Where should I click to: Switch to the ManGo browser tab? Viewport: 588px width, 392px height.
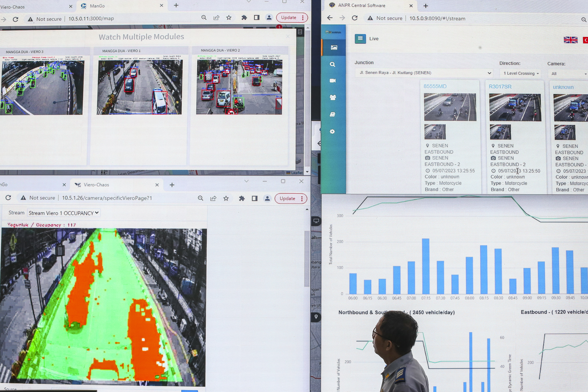98,6
